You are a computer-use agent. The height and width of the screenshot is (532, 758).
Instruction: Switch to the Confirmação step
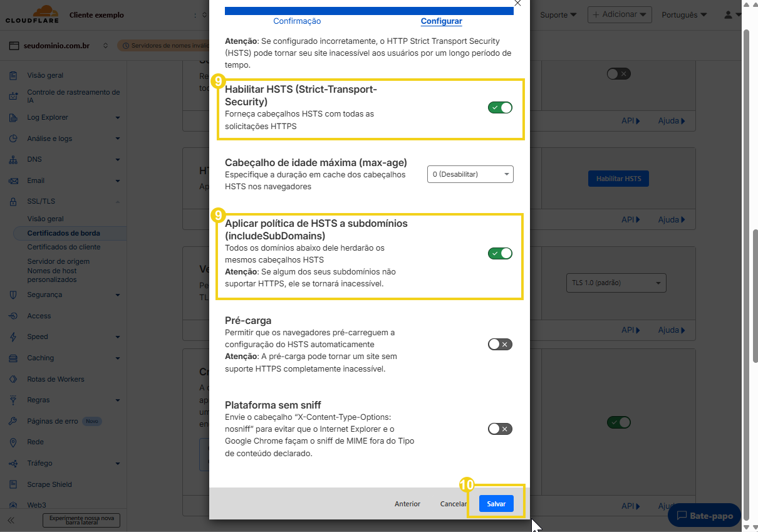coord(296,21)
